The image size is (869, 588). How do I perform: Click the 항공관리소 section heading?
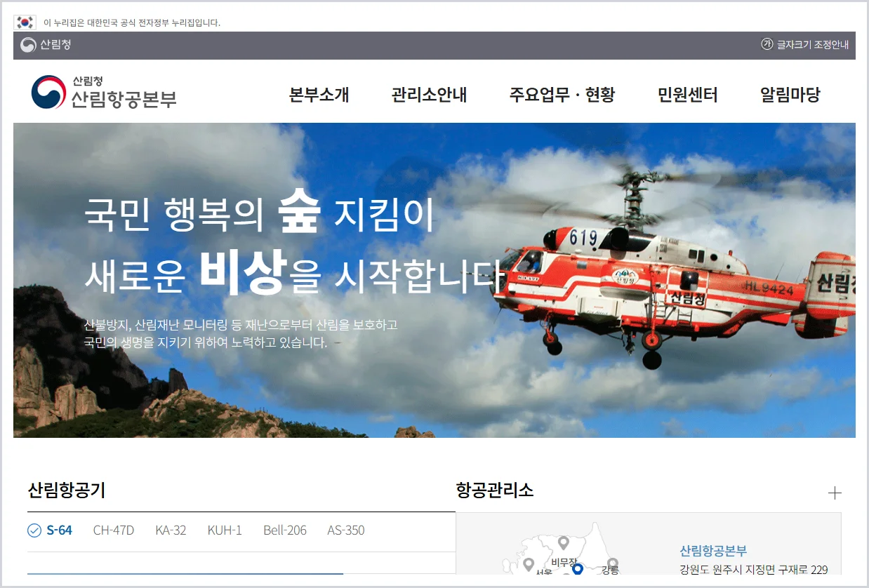coord(495,490)
